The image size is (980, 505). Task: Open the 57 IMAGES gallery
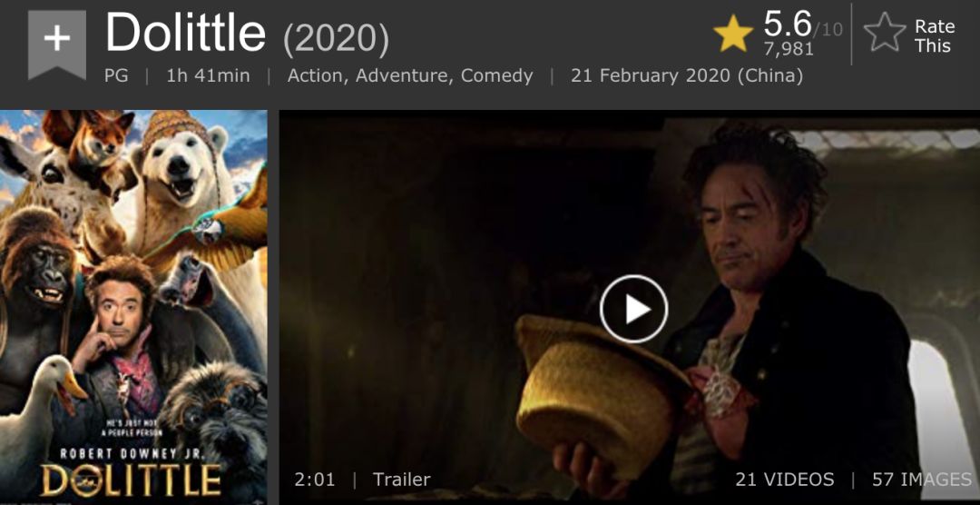[922, 480]
